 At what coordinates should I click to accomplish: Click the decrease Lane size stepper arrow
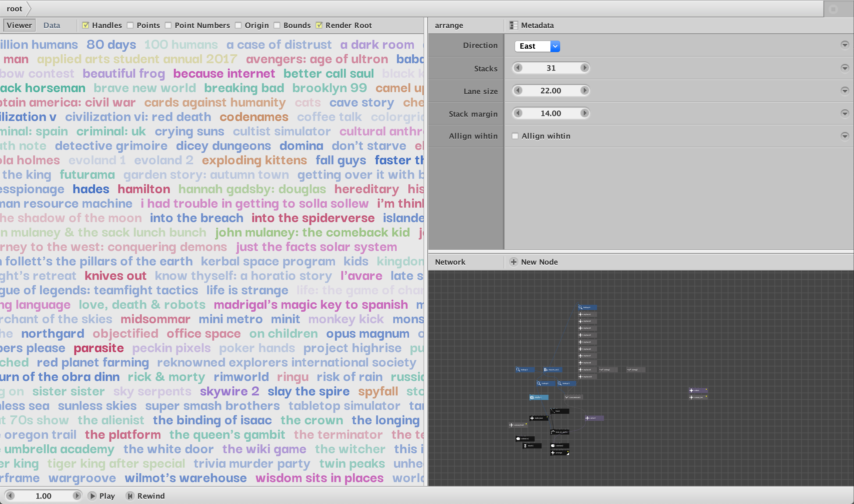[x=518, y=91]
